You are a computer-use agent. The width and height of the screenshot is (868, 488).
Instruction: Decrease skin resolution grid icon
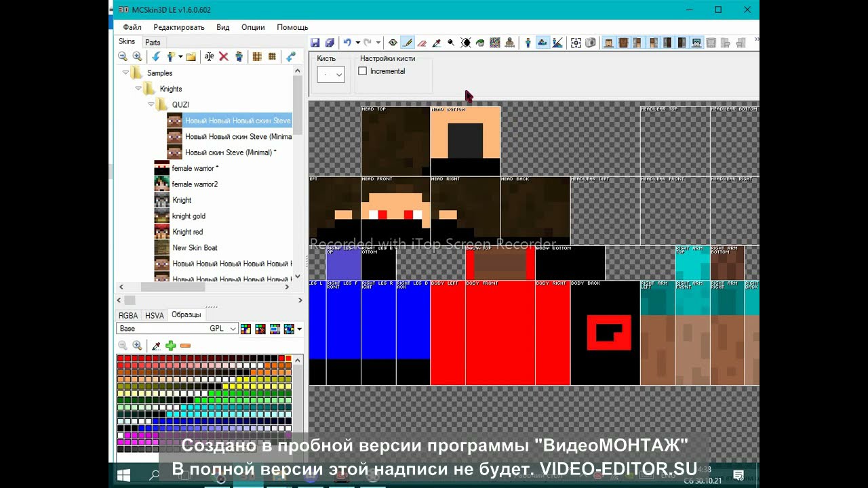click(x=257, y=57)
